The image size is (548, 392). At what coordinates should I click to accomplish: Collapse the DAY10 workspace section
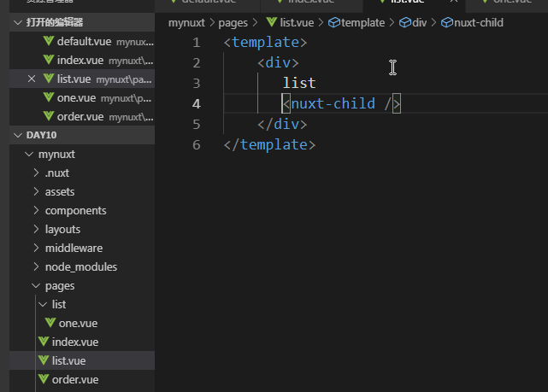pyautogui.click(x=18, y=135)
